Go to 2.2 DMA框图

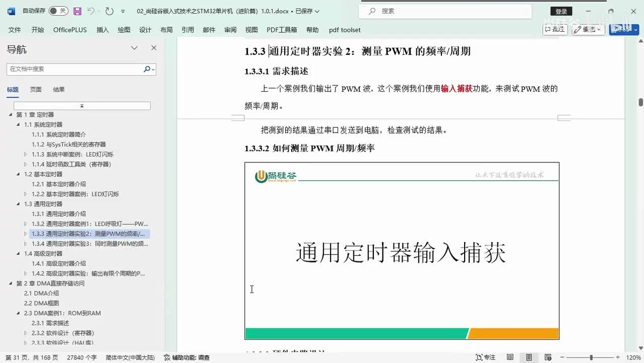[41, 304]
